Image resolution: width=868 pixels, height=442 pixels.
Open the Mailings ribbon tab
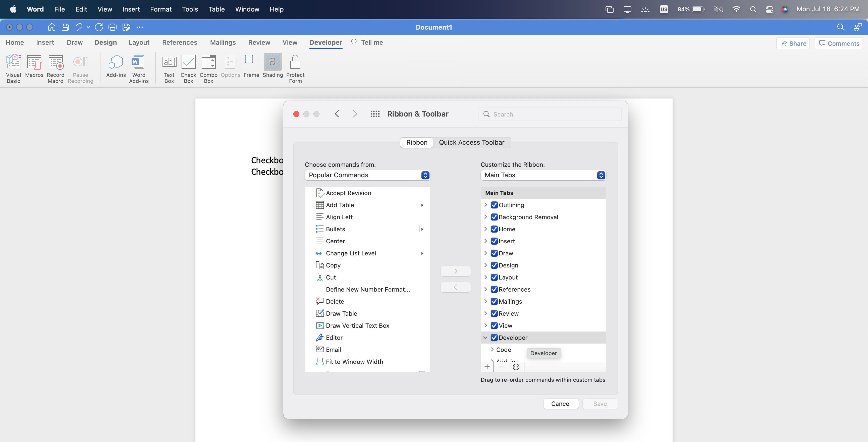point(223,42)
